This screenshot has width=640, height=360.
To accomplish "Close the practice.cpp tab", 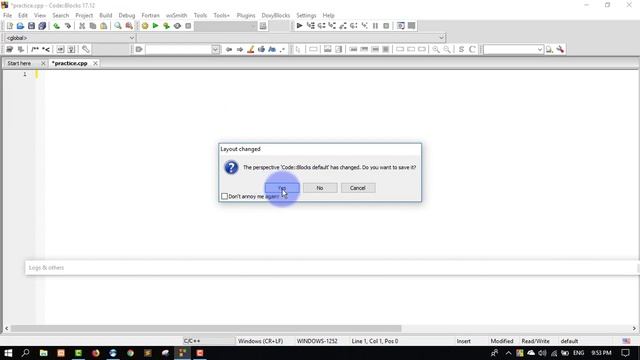I will (95, 63).
